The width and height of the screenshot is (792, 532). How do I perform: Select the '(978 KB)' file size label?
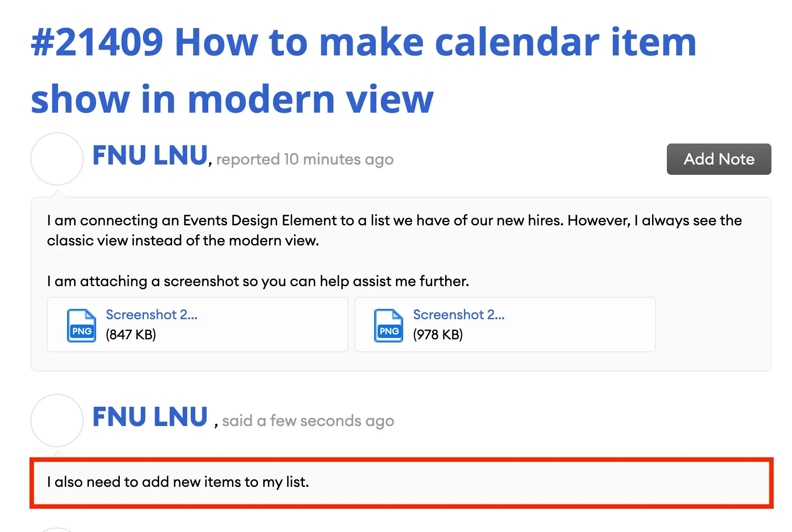click(438, 334)
